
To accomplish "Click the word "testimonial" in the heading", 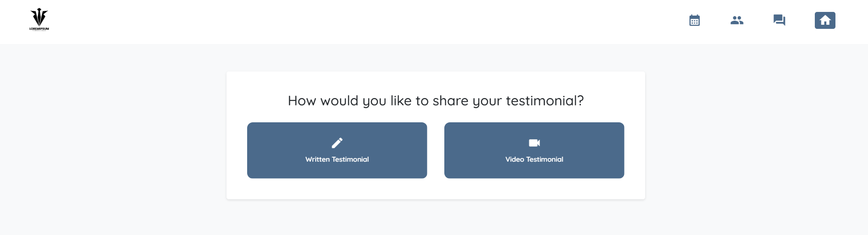I will point(541,101).
